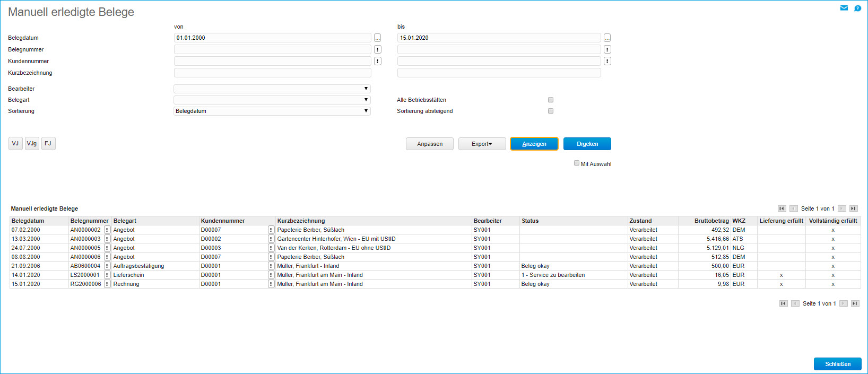868x374 pixels.
Task: Open the help info icon
Action: (857, 8)
